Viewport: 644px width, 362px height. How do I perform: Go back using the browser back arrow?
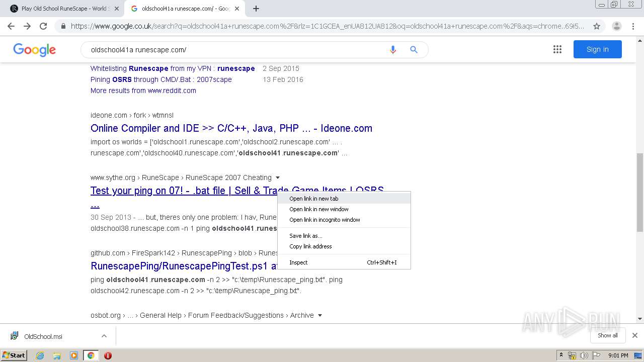(x=11, y=26)
